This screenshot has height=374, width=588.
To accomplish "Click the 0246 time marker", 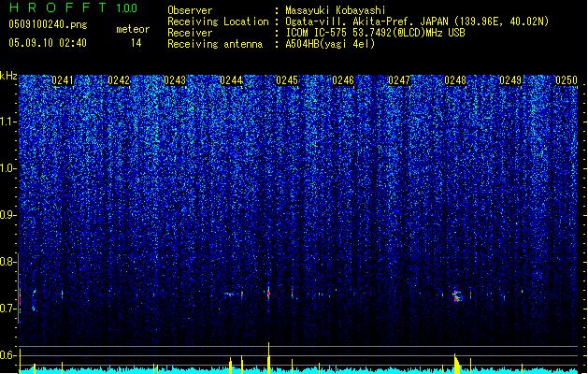I will click(x=343, y=80).
